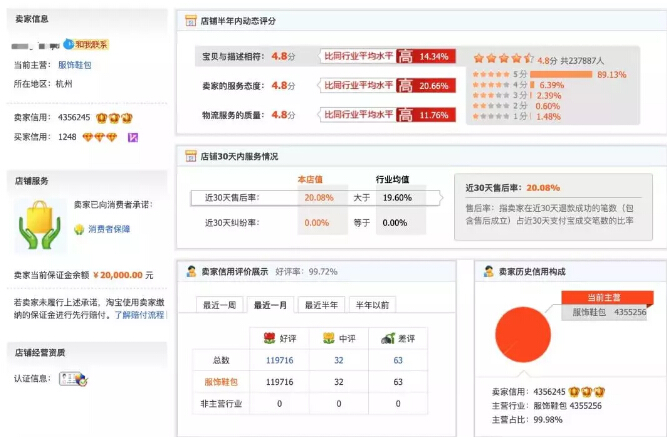Click the 和我联系 chat icon
The height and width of the screenshot is (437, 667).
point(84,44)
